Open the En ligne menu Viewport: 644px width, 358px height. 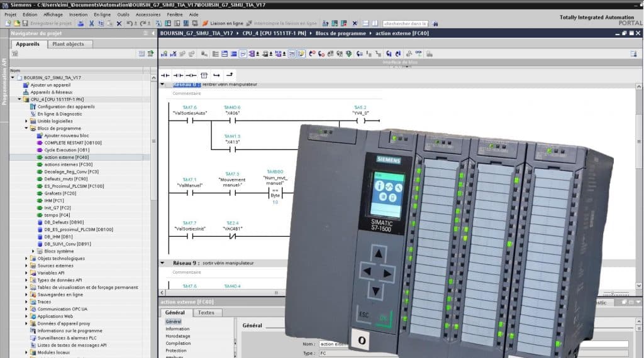pyautogui.click(x=102, y=14)
